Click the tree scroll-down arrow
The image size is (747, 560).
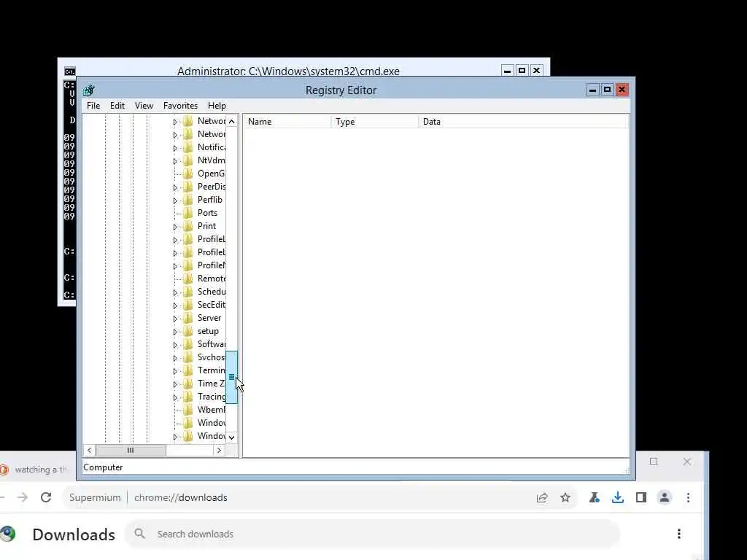(231, 437)
